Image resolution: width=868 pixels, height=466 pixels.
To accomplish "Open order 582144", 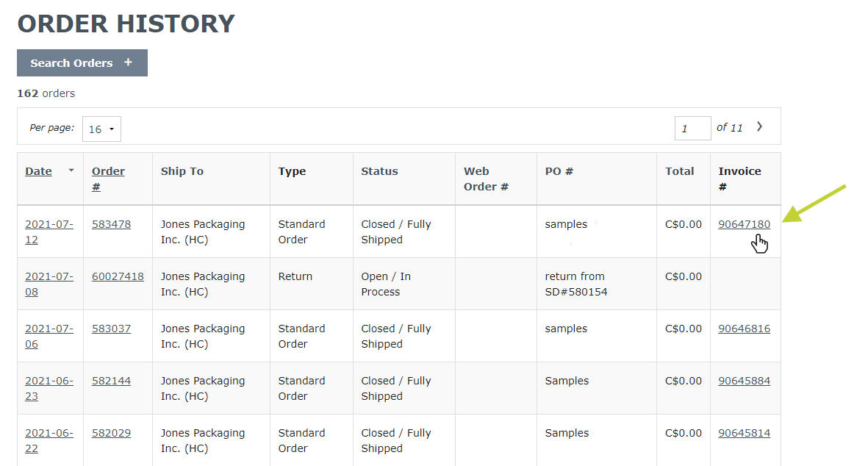I will (x=111, y=381).
